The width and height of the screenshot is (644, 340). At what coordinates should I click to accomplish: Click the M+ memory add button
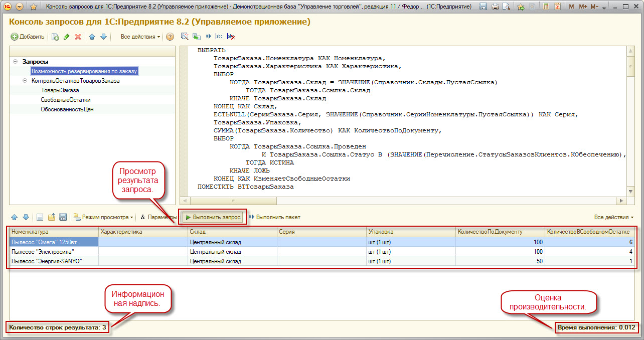[583, 7]
